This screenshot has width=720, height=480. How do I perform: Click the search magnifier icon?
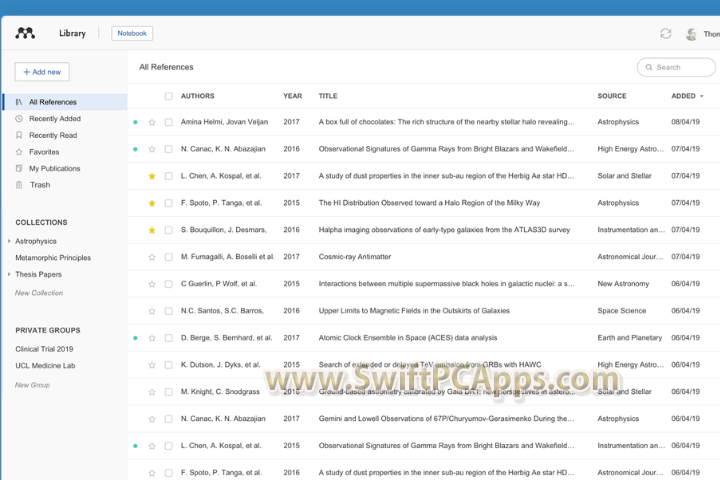pyautogui.click(x=649, y=67)
